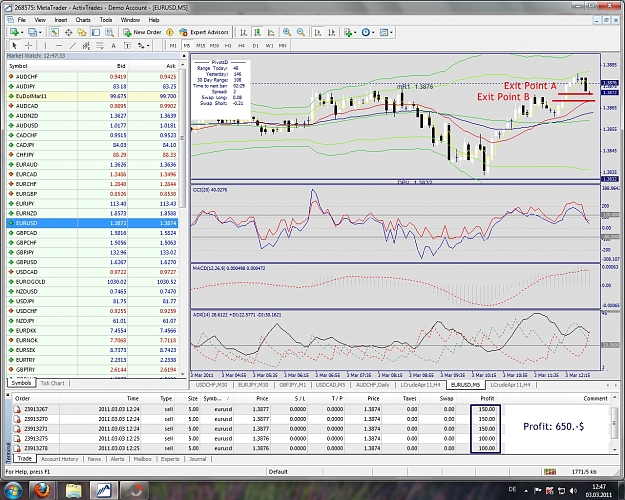Select the Horizontal Line drawing tool
Viewport: 625px width, 500px height.
coord(59,45)
